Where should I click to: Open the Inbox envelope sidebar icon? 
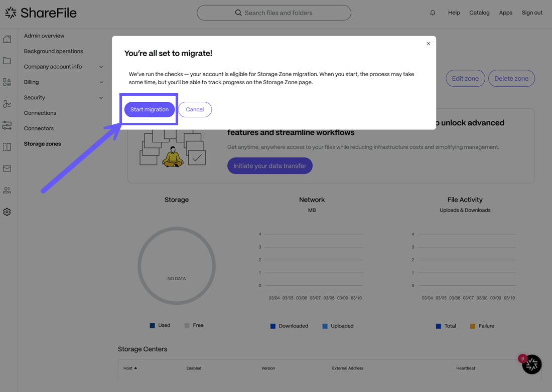tap(7, 168)
